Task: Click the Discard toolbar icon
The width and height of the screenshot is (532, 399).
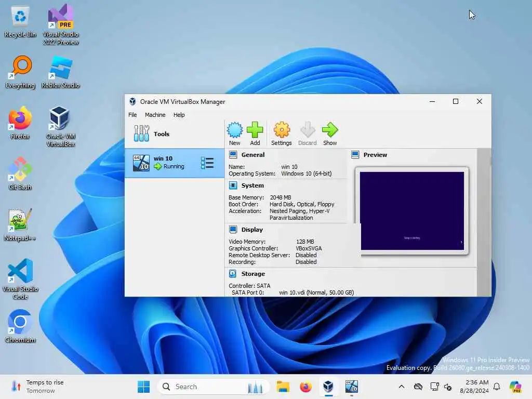Action: coord(308,134)
